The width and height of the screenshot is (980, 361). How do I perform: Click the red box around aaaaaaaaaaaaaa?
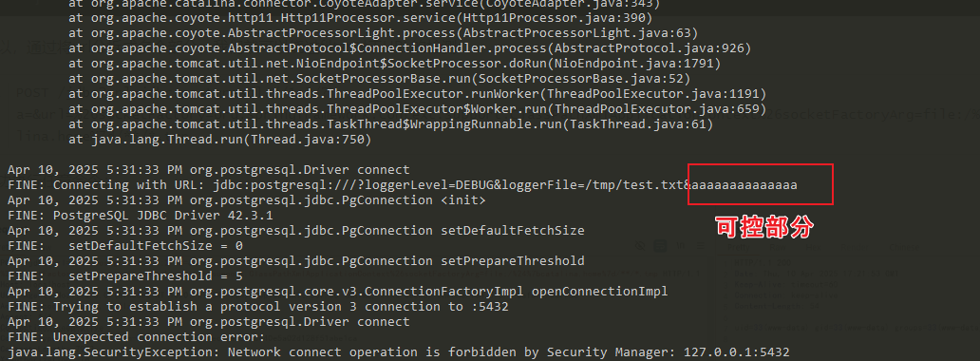coord(761,184)
